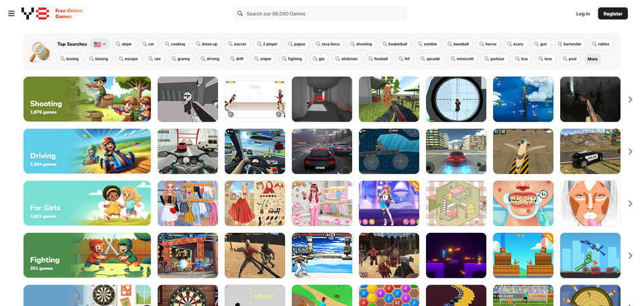Click the 'zombie' search tag
The image size is (644, 306).
(x=428, y=44)
